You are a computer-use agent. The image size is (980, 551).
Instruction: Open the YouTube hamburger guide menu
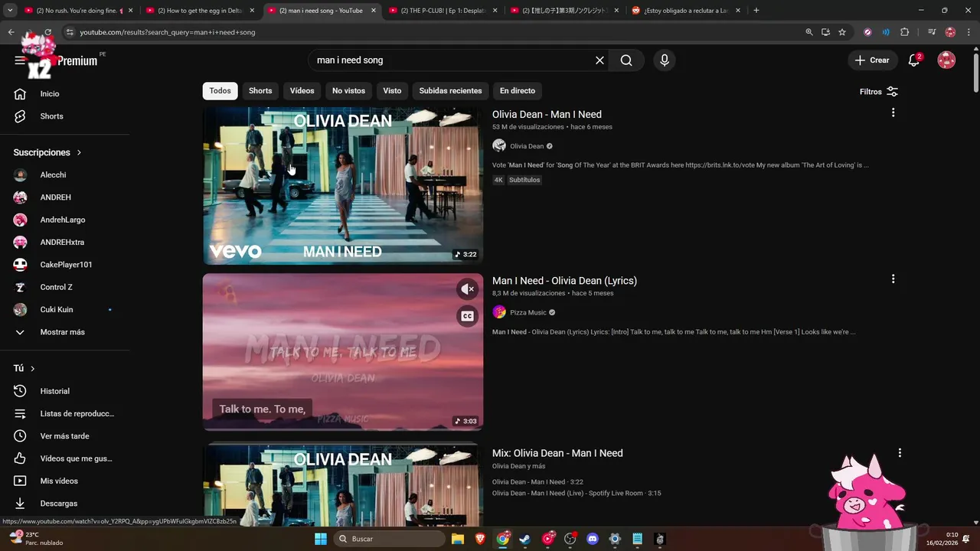20,60
